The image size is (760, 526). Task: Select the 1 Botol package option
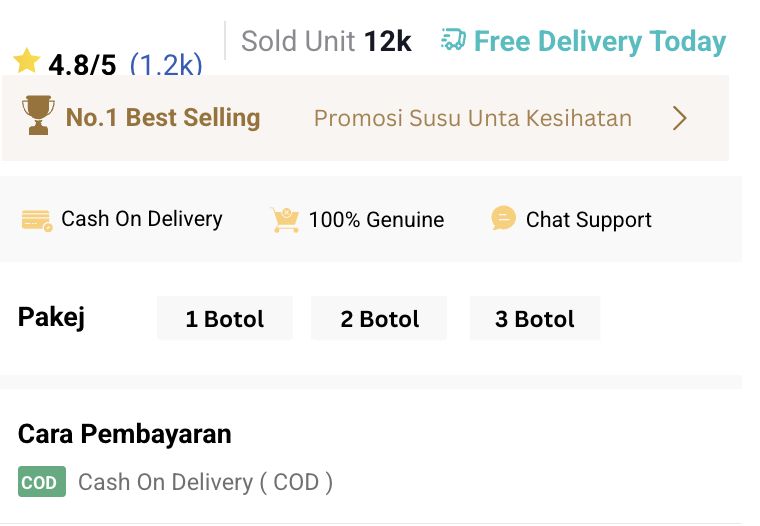[225, 319]
